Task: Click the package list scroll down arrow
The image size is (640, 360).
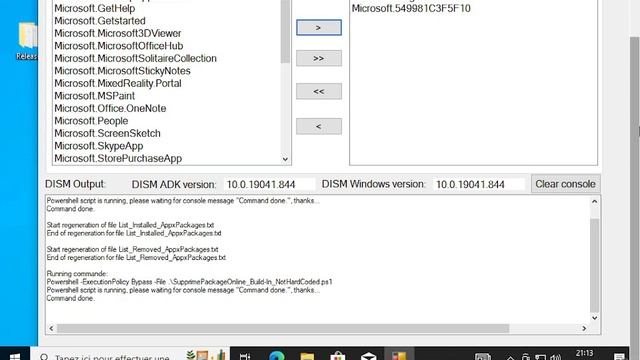Action: click(285, 159)
